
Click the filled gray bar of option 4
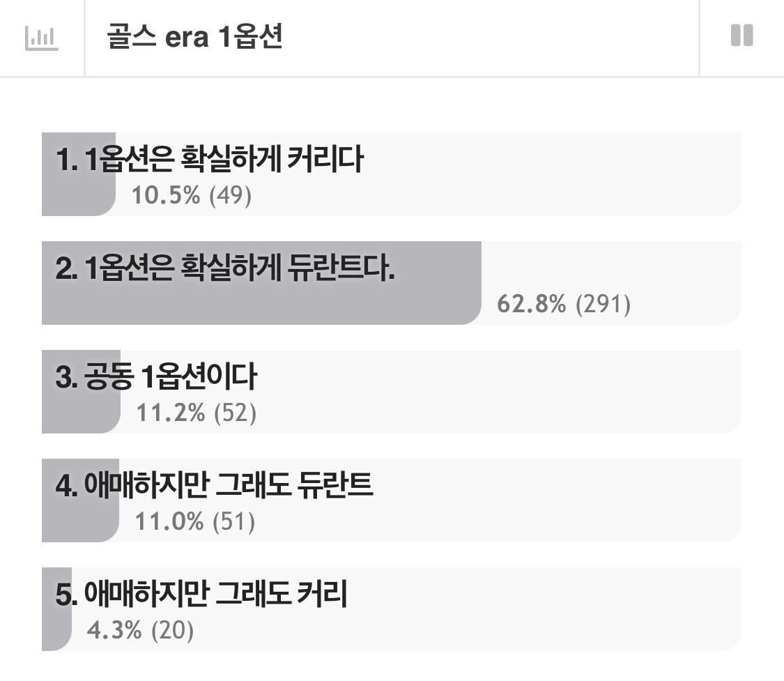click(81, 500)
